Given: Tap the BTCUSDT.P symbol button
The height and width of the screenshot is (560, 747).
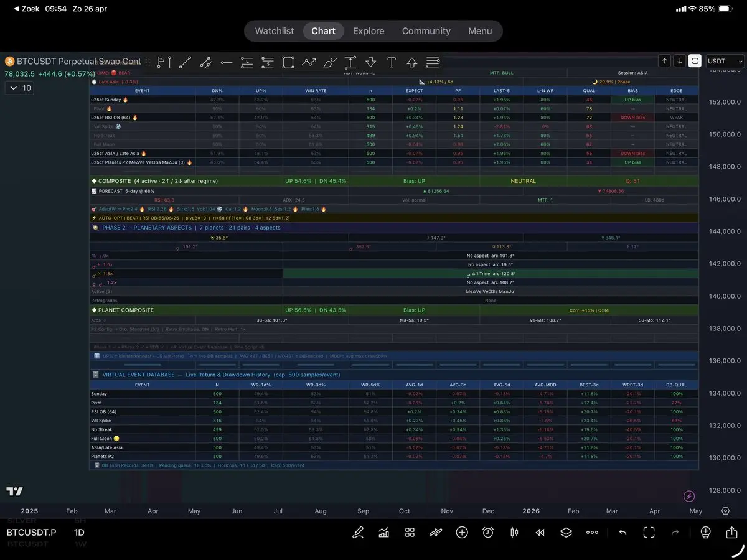Looking at the screenshot, I should coord(31,533).
